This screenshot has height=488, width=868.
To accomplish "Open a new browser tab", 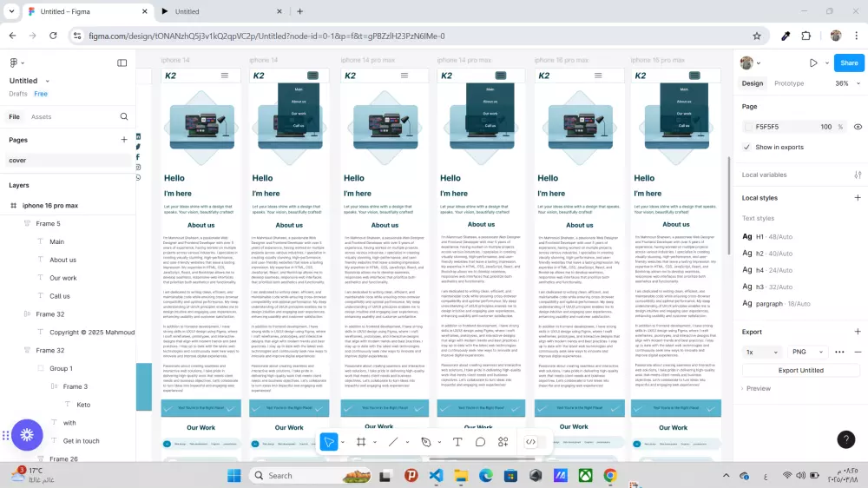I will point(300,11).
